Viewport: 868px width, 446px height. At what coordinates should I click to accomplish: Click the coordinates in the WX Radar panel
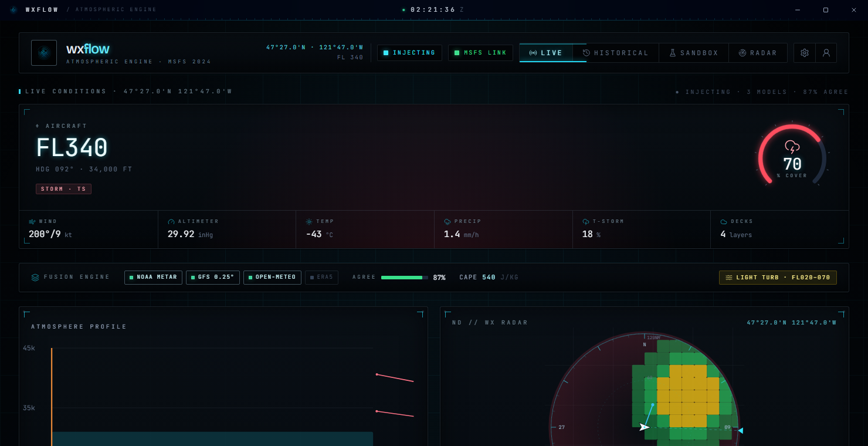[792, 323]
